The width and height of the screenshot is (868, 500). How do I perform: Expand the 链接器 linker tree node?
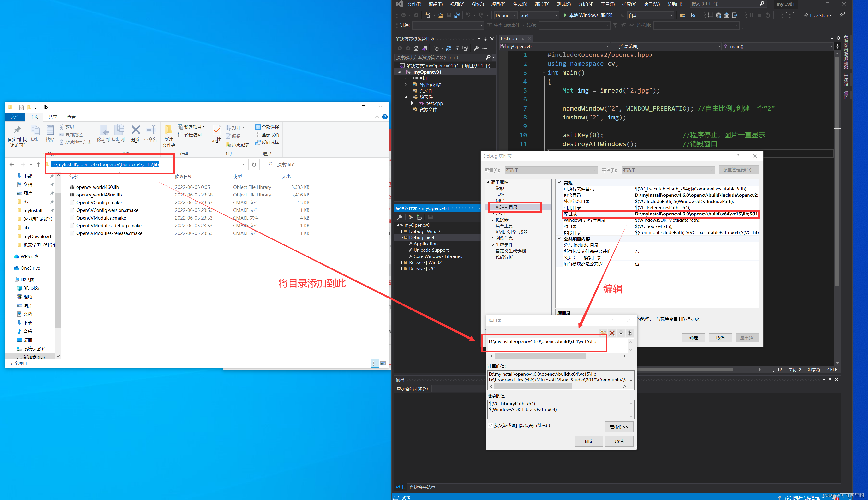(493, 220)
